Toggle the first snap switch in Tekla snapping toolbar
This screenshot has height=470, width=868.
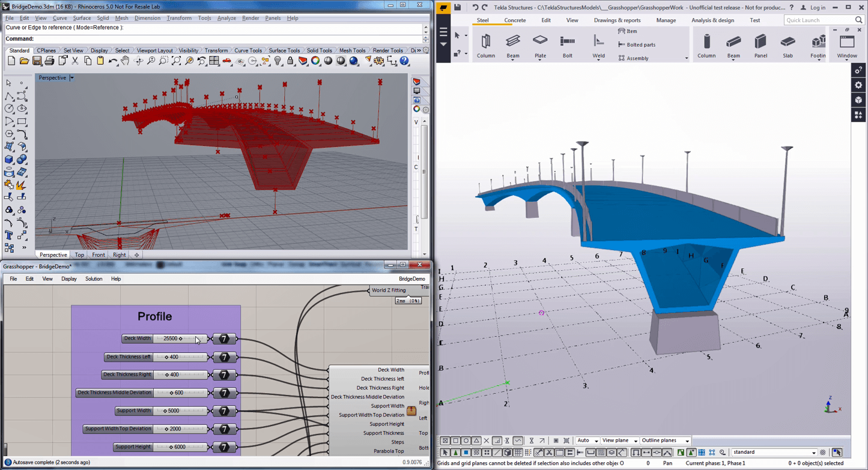click(x=445, y=441)
